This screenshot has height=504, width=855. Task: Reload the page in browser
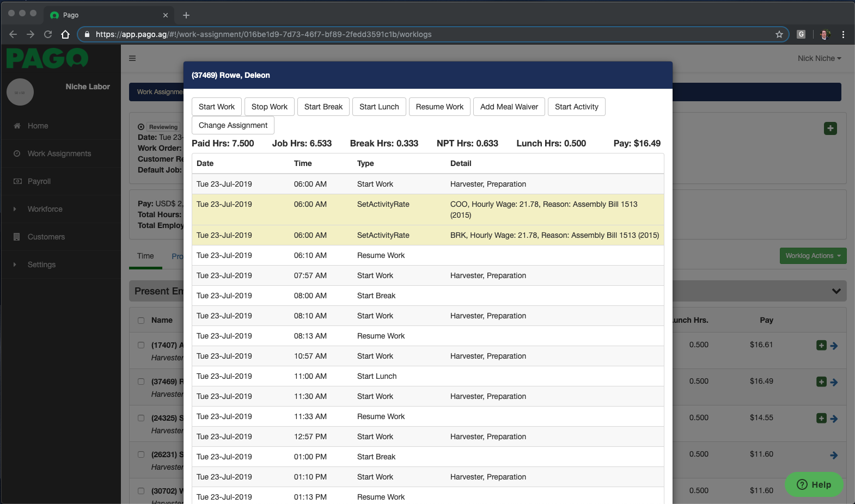click(x=48, y=34)
